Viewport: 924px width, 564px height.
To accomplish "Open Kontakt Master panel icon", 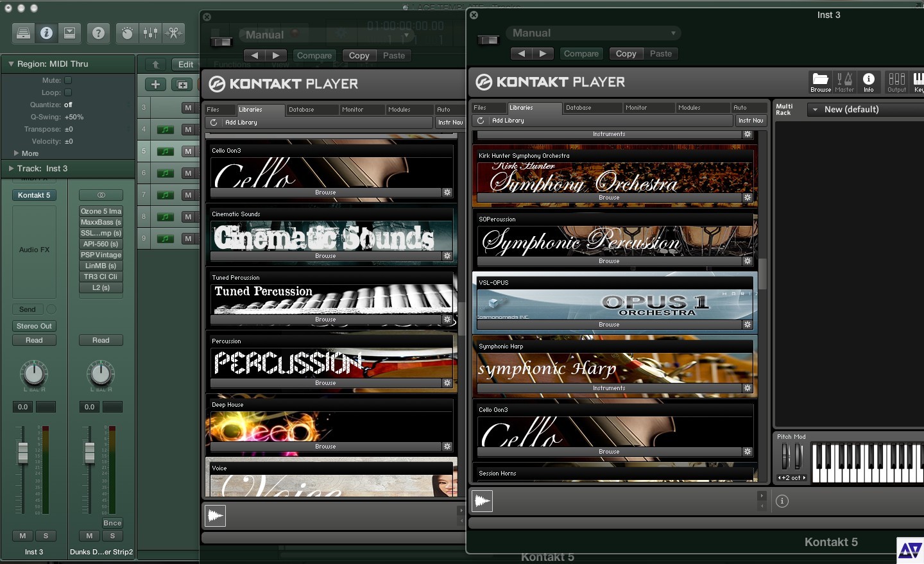I will 844,81.
